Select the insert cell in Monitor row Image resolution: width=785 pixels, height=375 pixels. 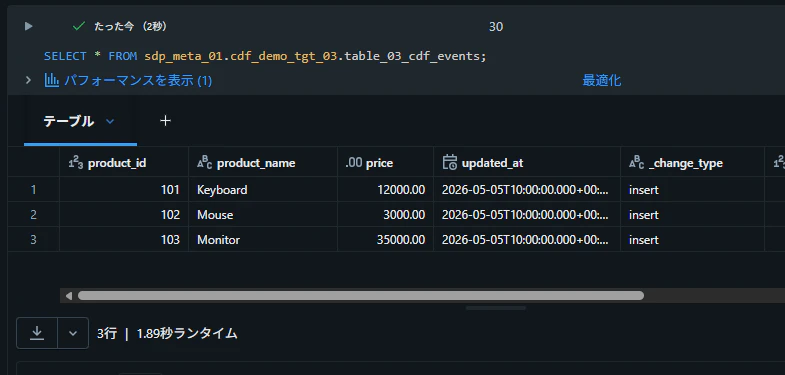pos(692,239)
